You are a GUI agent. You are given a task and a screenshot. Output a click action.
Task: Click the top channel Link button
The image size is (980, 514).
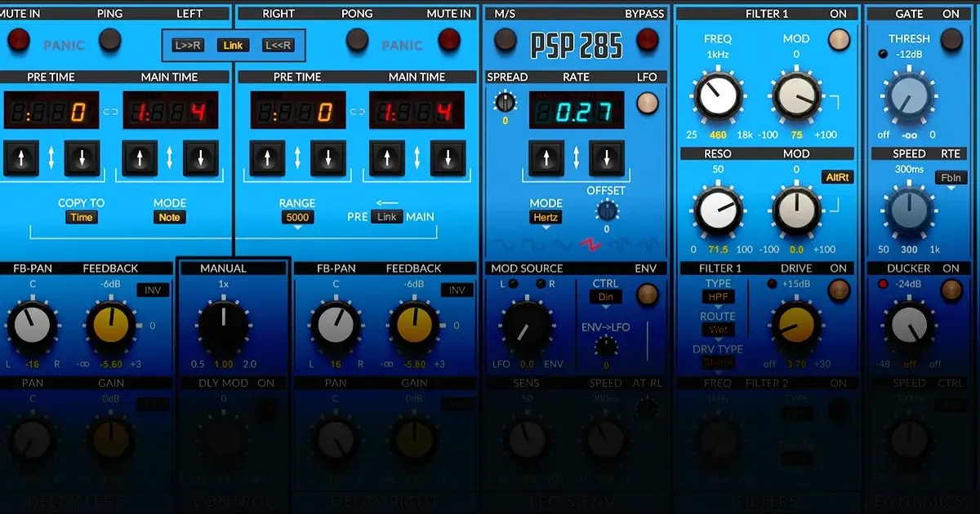(233, 46)
